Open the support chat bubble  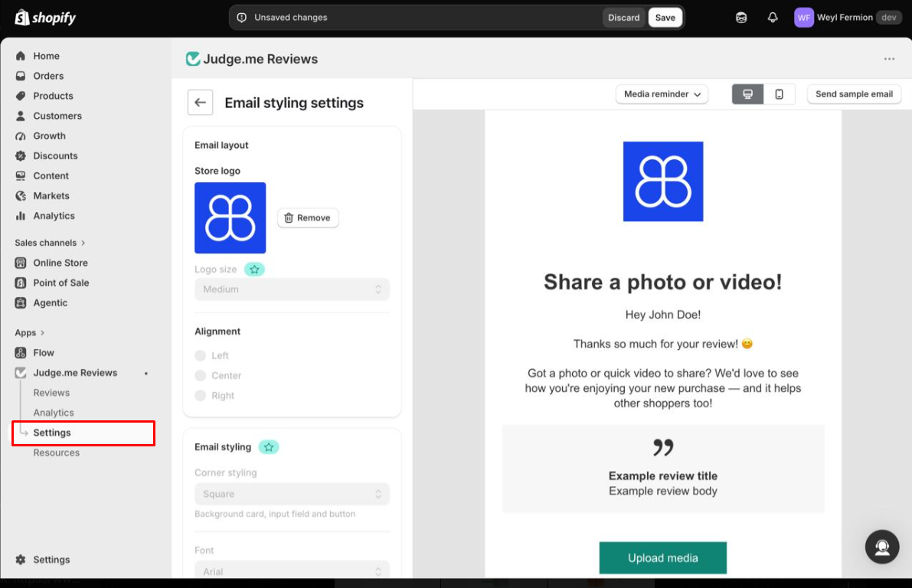coord(882,547)
